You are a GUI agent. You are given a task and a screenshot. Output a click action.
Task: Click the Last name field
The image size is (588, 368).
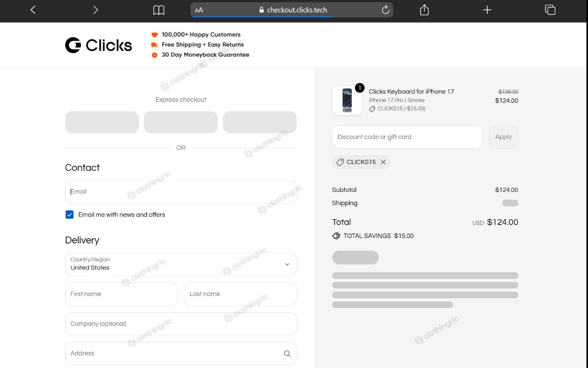[x=240, y=294]
